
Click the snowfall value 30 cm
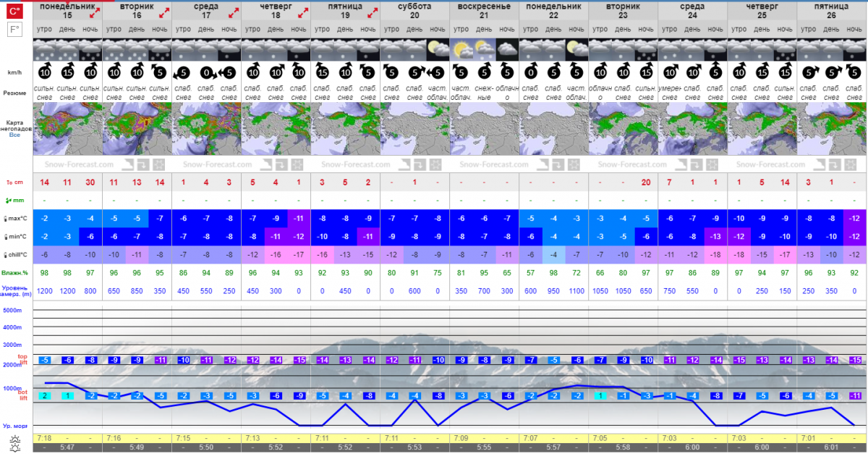point(90,182)
